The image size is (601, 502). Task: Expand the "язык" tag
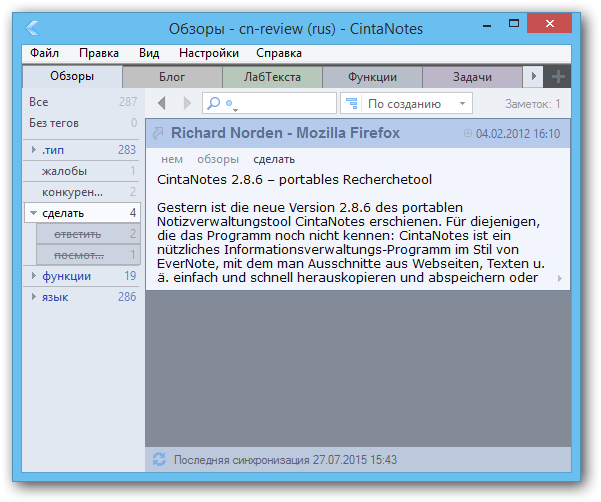click(34, 297)
